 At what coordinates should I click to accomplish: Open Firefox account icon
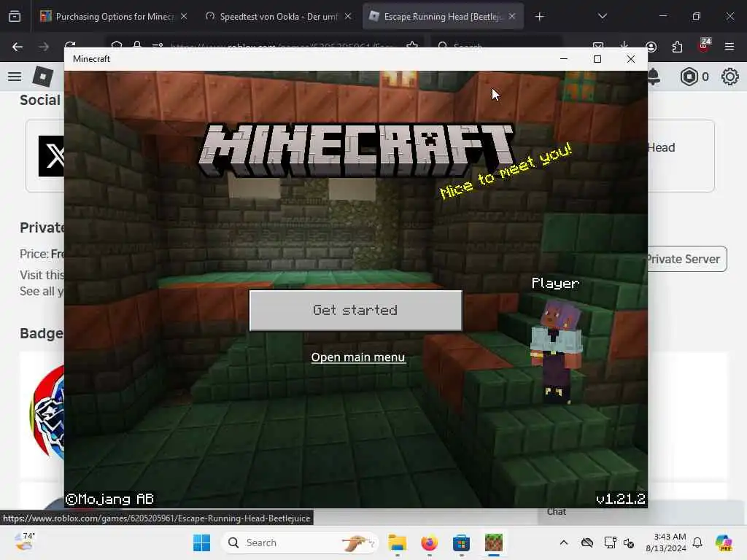[651, 47]
